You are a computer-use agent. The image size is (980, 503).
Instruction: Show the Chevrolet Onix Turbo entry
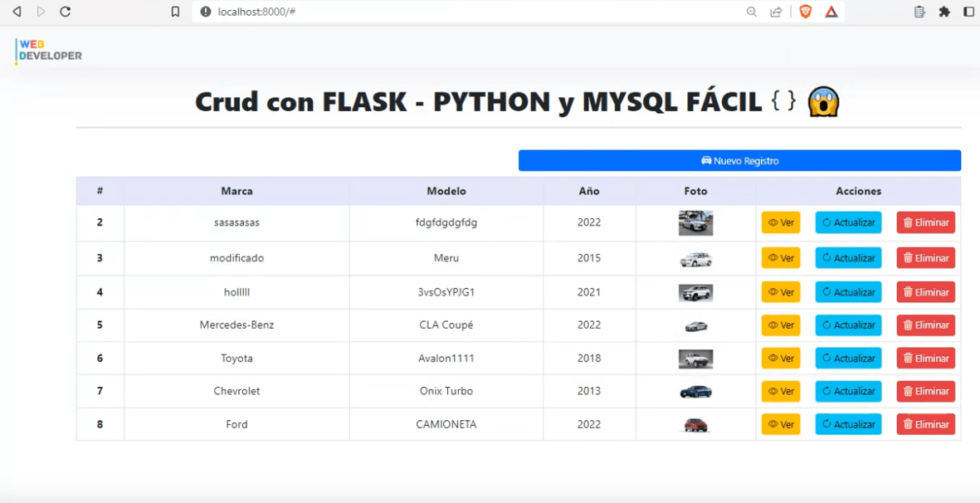click(781, 391)
